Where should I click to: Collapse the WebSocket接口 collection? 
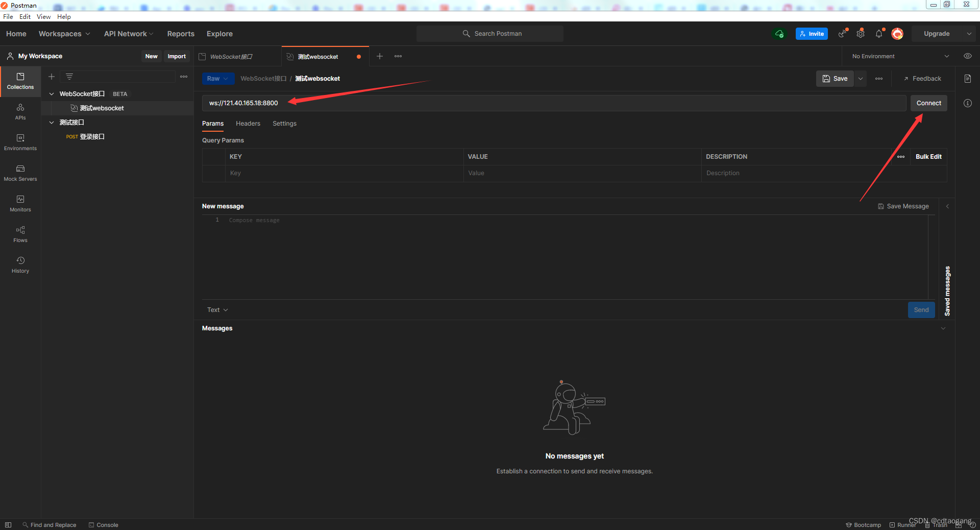[x=52, y=94]
